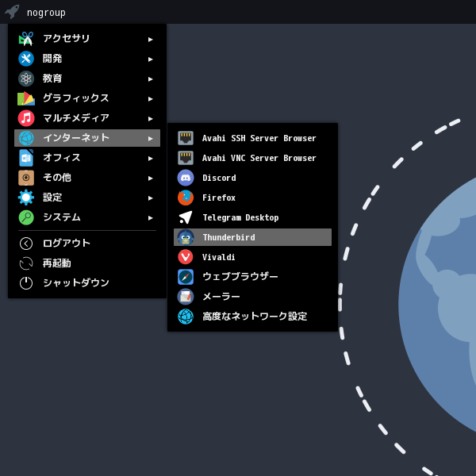Launch Thunderbird from the submenu
This screenshot has width=476, height=476.
pyautogui.click(x=252, y=237)
